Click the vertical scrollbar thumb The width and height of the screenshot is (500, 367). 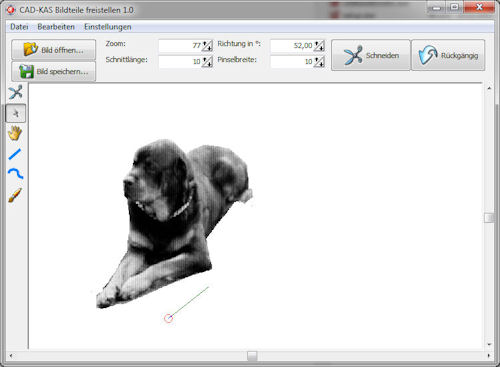(x=489, y=218)
